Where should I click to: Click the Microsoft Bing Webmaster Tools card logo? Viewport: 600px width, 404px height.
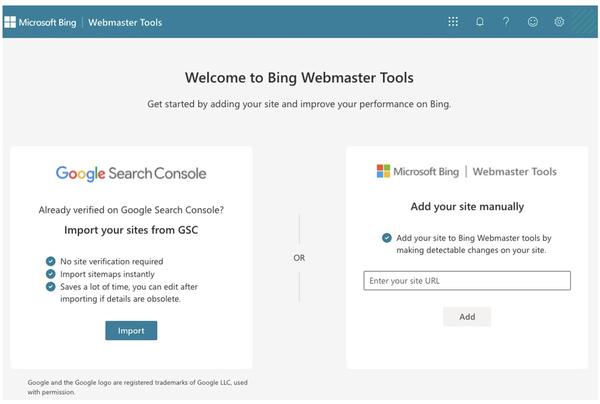pos(466,171)
